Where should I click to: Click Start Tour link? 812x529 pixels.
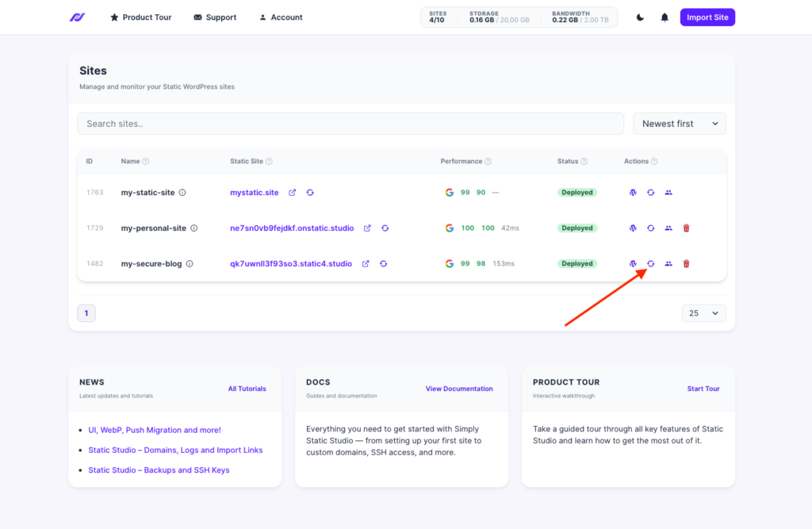pos(703,389)
